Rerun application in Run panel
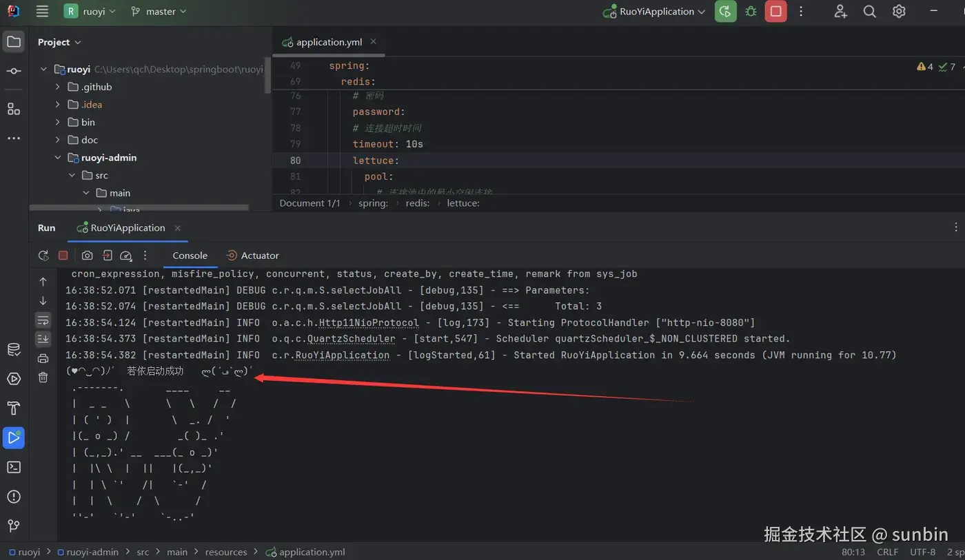Screen dimensions: 965x560 point(43,256)
